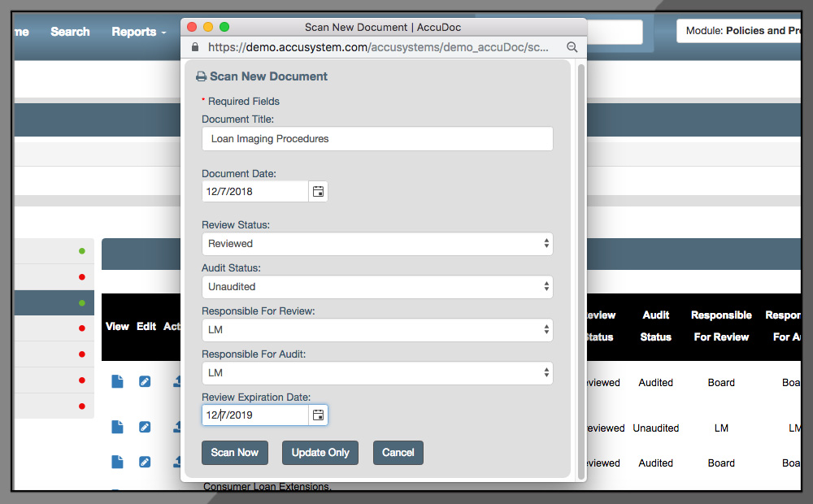
Task: Click the zoom magnifier icon in address bar
Action: tap(572, 47)
